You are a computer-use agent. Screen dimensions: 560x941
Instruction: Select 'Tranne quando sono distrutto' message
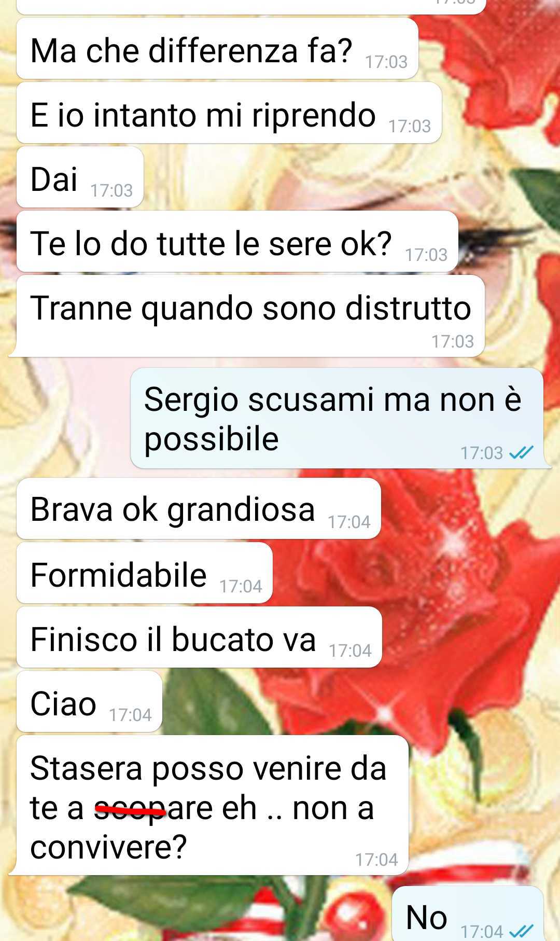tap(250, 316)
